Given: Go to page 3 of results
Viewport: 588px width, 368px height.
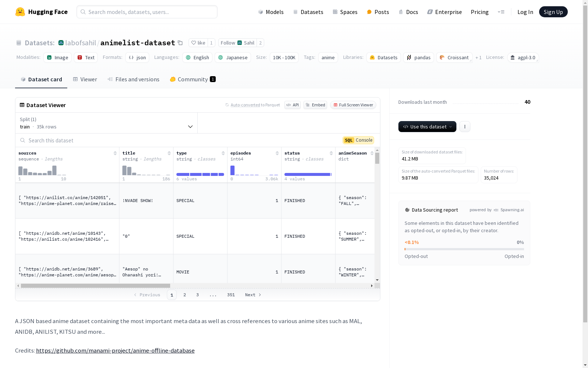Looking at the screenshot, I should pos(197,295).
